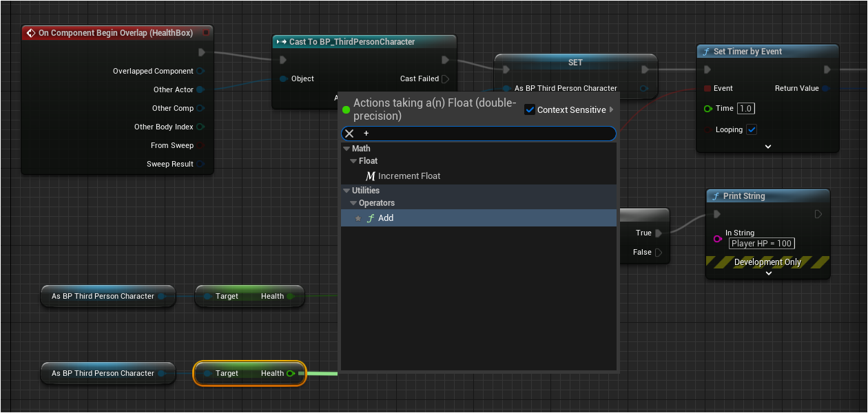This screenshot has height=413, width=868.
Task: Select the Cast To BP_ThirdPersonCharacter node title
Action: pos(352,42)
